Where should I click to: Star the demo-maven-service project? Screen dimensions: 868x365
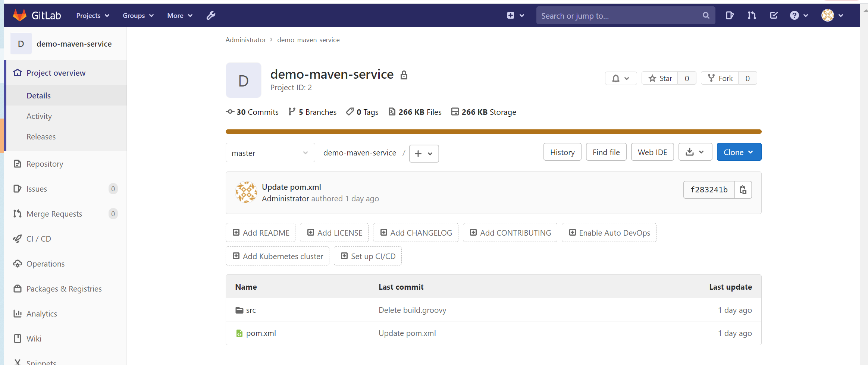(660, 78)
